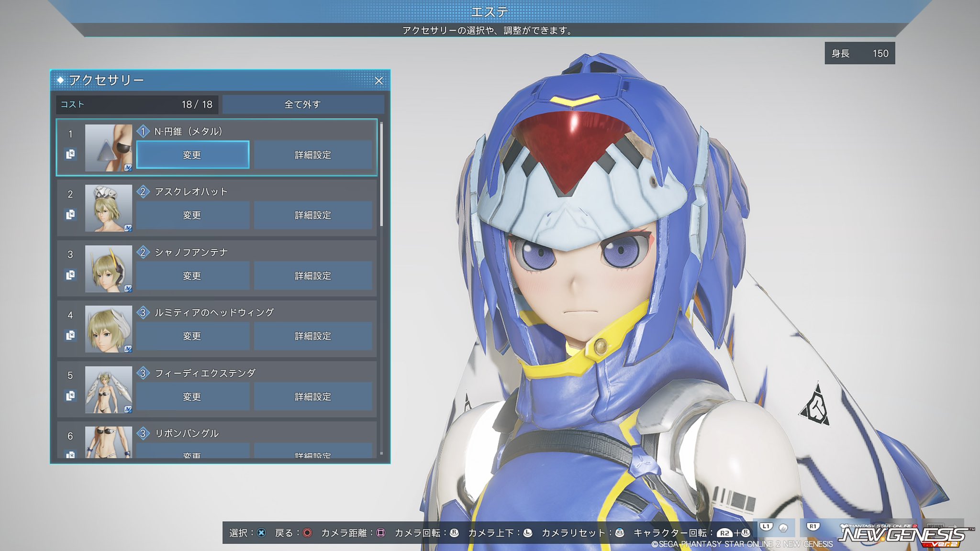
Task: Click the cost 3 badge for フィーディエクステンダ
Action: 143,373
